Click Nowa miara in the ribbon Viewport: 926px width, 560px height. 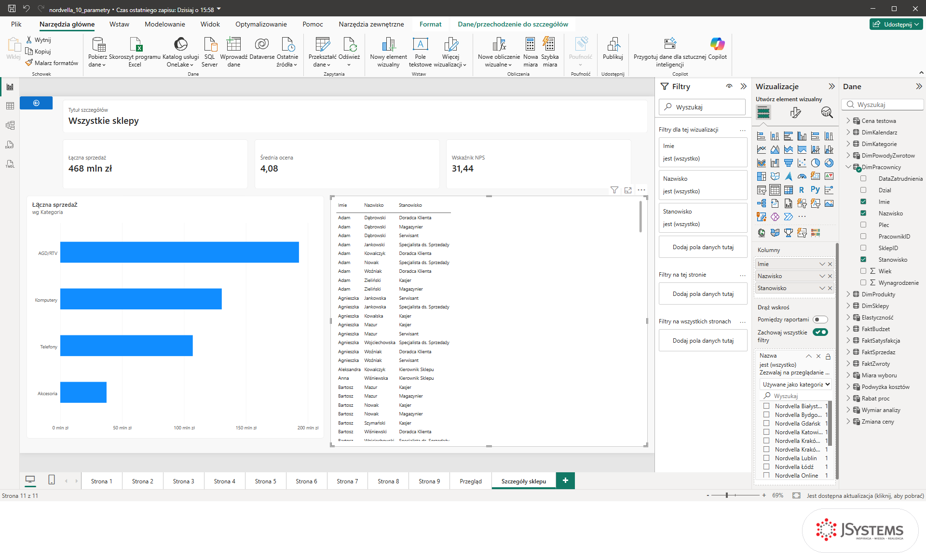coord(531,52)
